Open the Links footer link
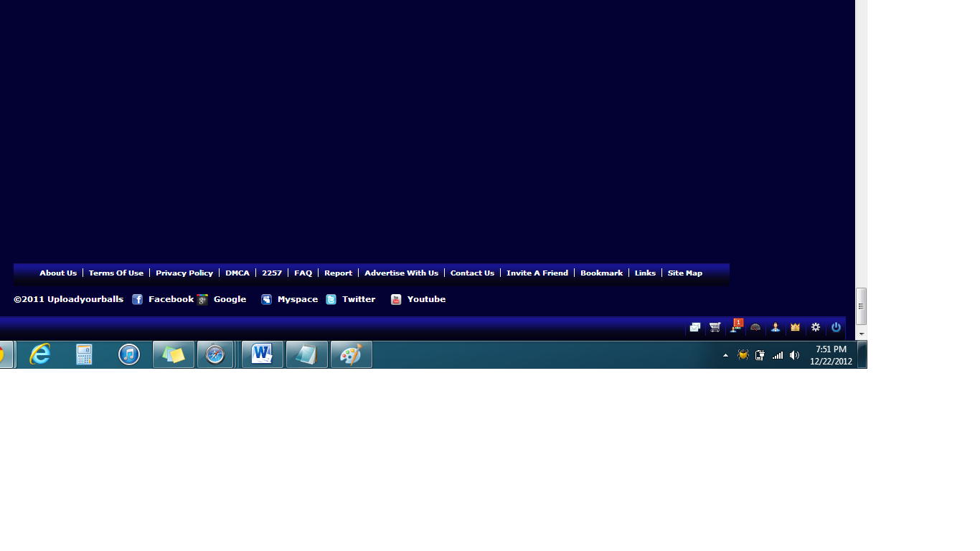 pyautogui.click(x=645, y=273)
